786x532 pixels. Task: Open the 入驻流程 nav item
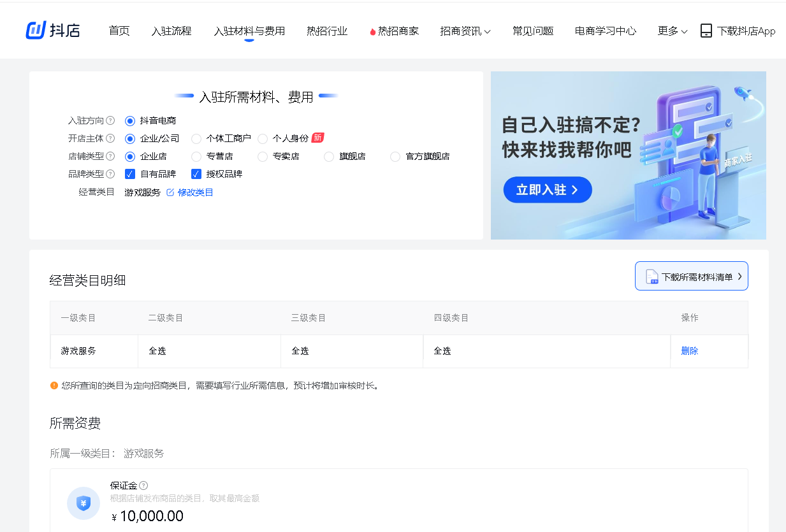[x=171, y=31]
